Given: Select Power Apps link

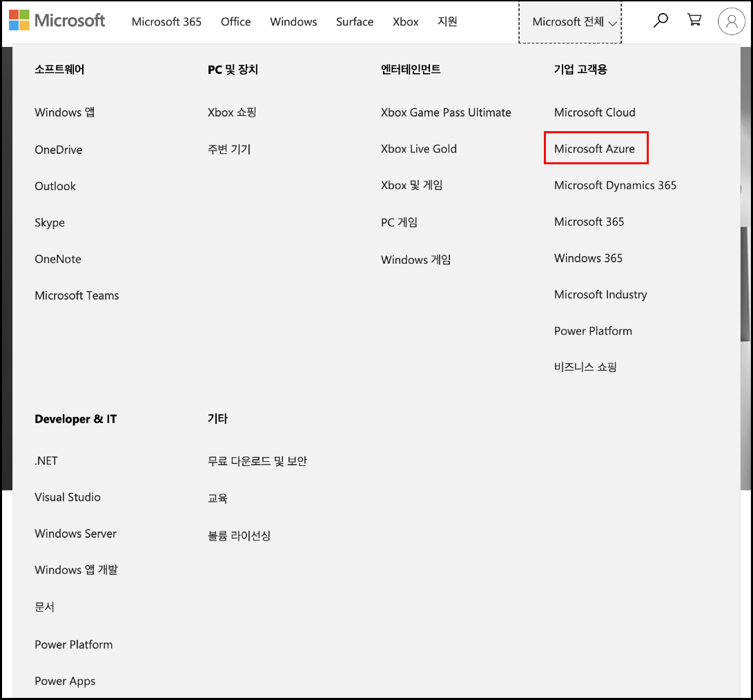Looking at the screenshot, I should tap(65, 681).
